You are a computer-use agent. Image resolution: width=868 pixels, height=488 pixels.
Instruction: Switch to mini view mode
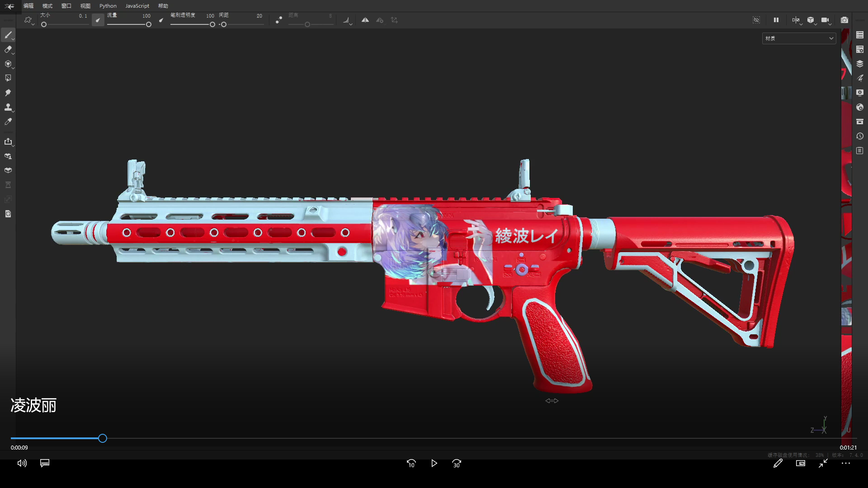click(x=801, y=463)
